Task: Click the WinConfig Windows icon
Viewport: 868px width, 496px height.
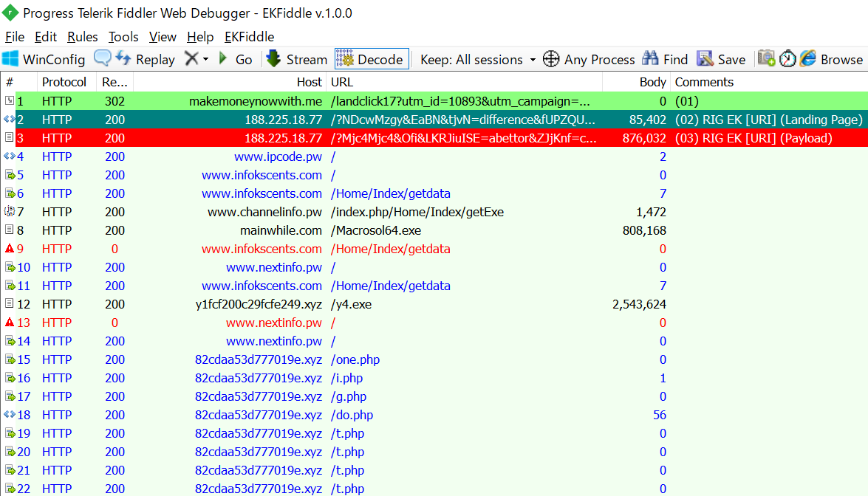Action: [x=10, y=58]
